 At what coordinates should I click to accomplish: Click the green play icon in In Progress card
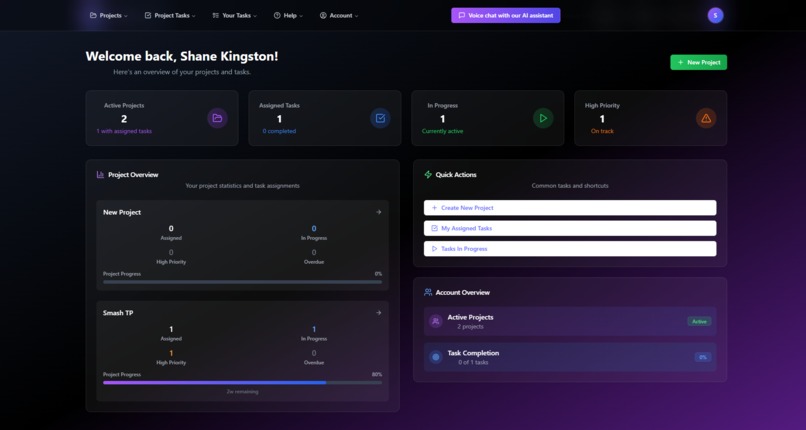coord(543,118)
